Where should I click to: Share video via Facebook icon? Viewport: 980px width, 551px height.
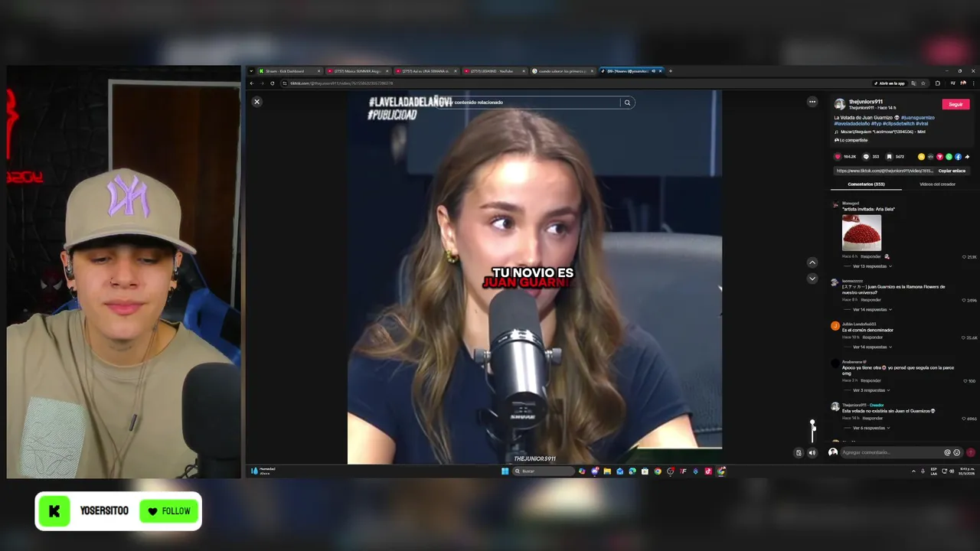[x=958, y=157]
